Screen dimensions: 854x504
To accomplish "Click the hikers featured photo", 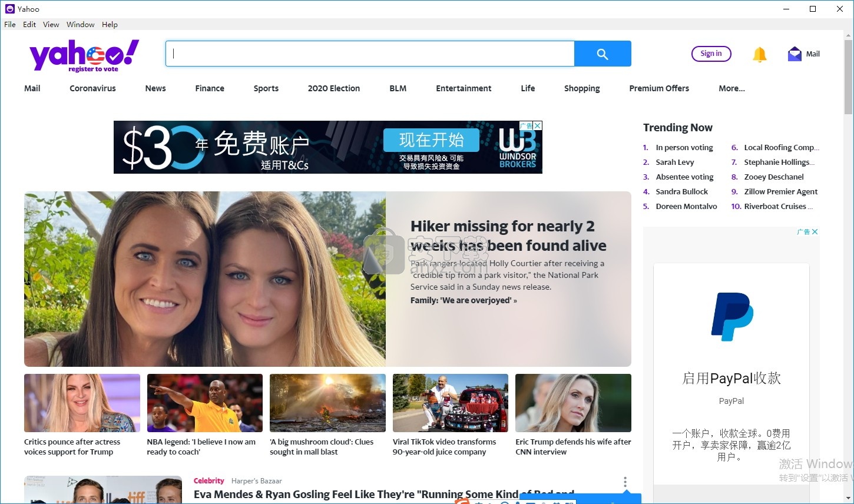I will click(205, 279).
